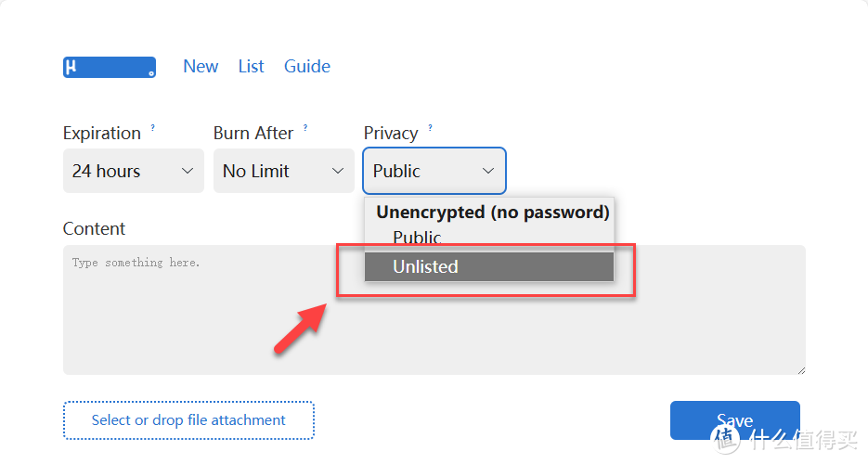Screen dimensions: 868x464
Task: Open the Expiration dropdown showing 24 hours
Action: 133,171
